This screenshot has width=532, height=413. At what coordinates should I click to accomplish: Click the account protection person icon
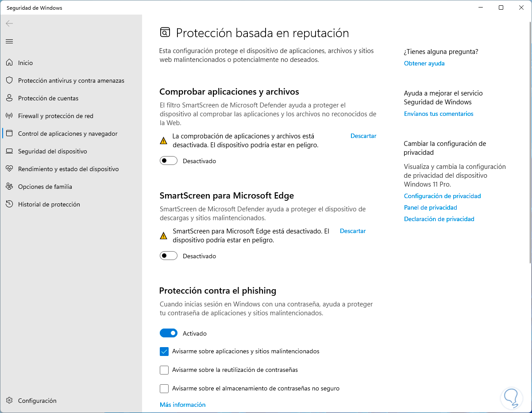[x=9, y=98]
